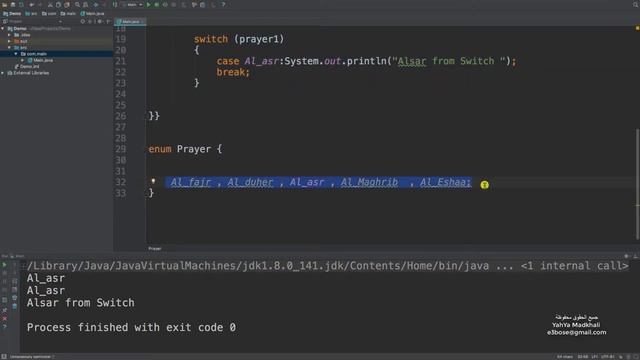The width and height of the screenshot is (640, 360).
Task: Click the help question mark in Run panel
Action: 4,327
